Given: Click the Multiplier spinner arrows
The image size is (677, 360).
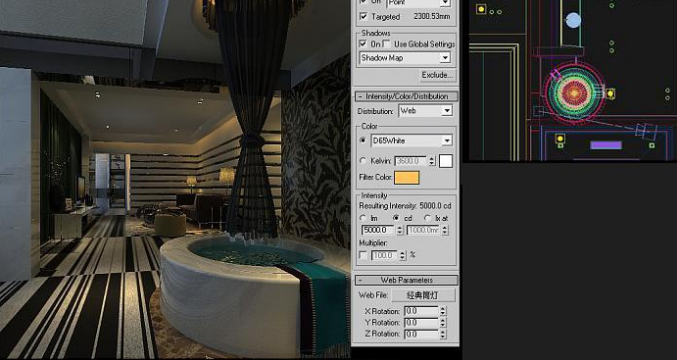Looking at the screenshot, I should coord(403,255).
